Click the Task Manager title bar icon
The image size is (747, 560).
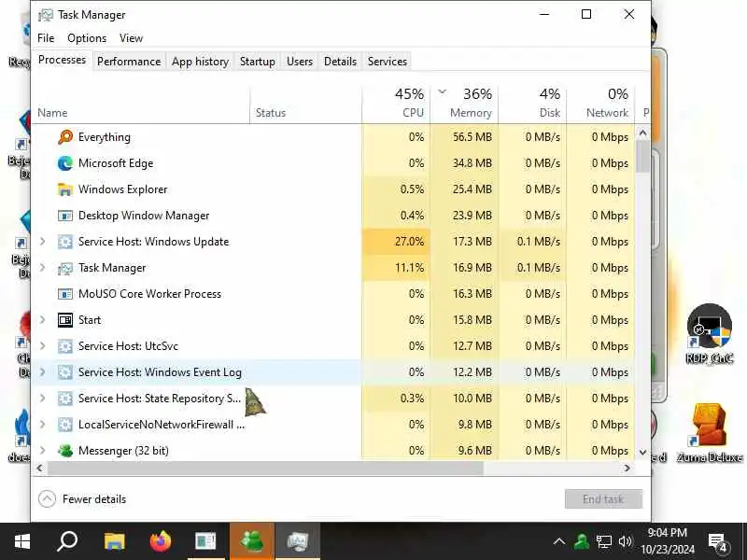(x=46, y=15)
